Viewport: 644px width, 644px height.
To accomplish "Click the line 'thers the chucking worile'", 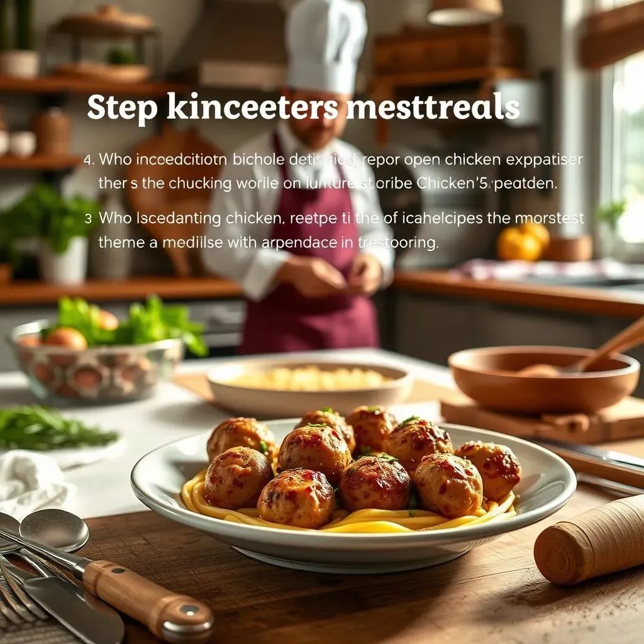I will pyautogui.click(x=328, y=183).
